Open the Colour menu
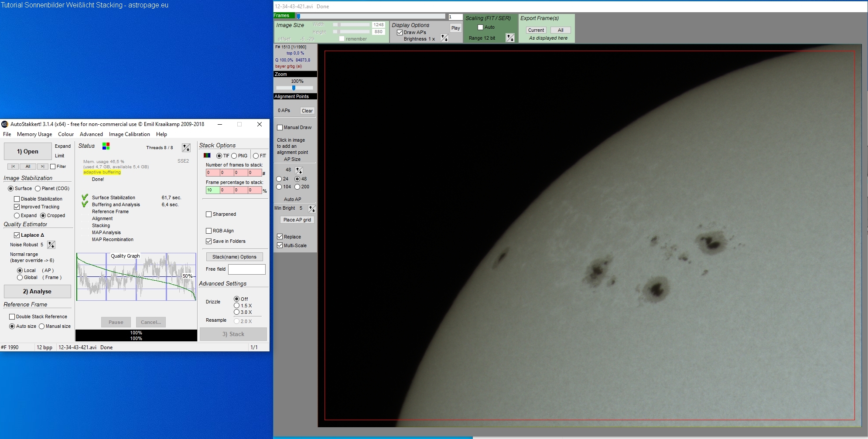The width and height of the screenshot is (868, 439). pos(66,134)
